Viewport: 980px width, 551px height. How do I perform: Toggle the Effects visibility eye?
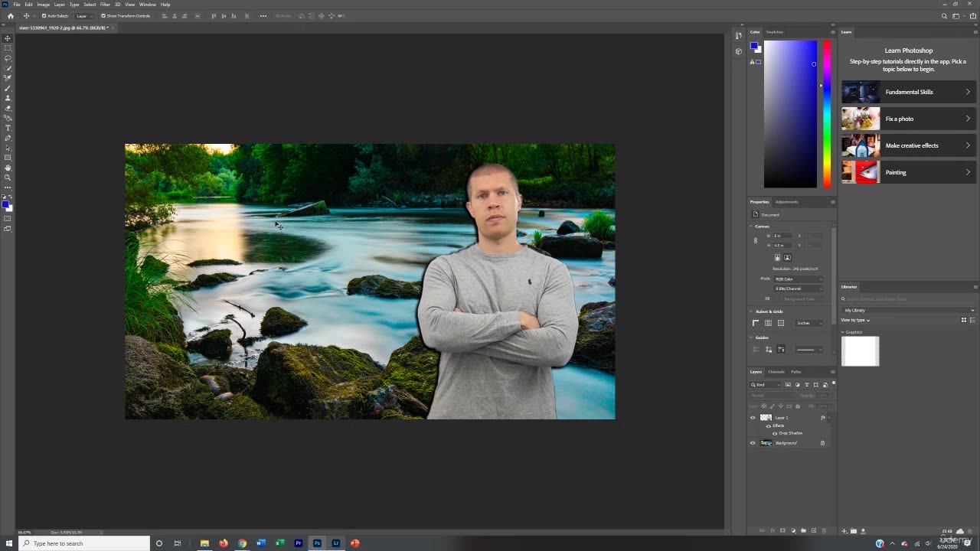coord(769,426)
